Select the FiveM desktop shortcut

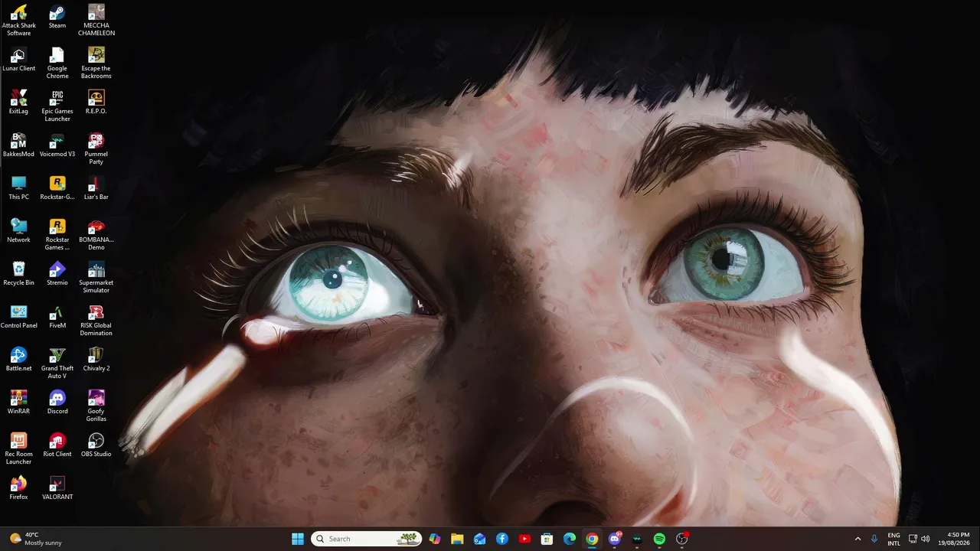[x=57, y=317]
